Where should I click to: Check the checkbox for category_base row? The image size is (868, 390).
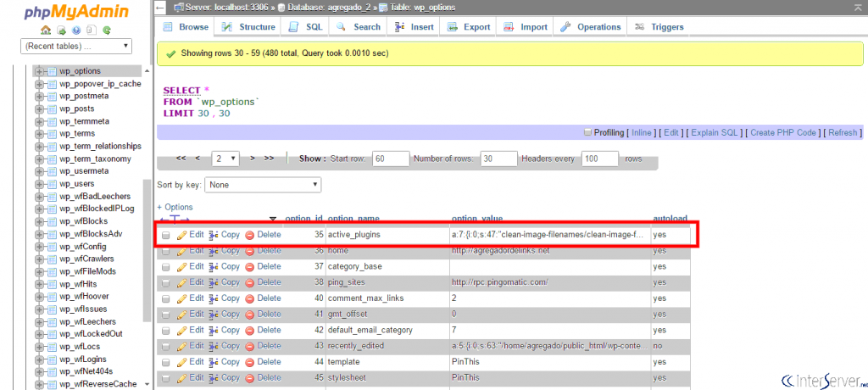[166, 267]
